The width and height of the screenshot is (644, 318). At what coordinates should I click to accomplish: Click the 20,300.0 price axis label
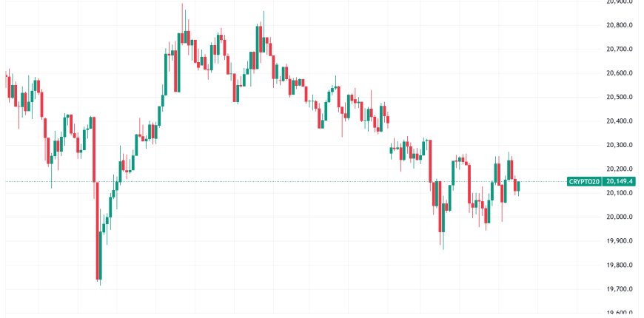pos(620,145)
